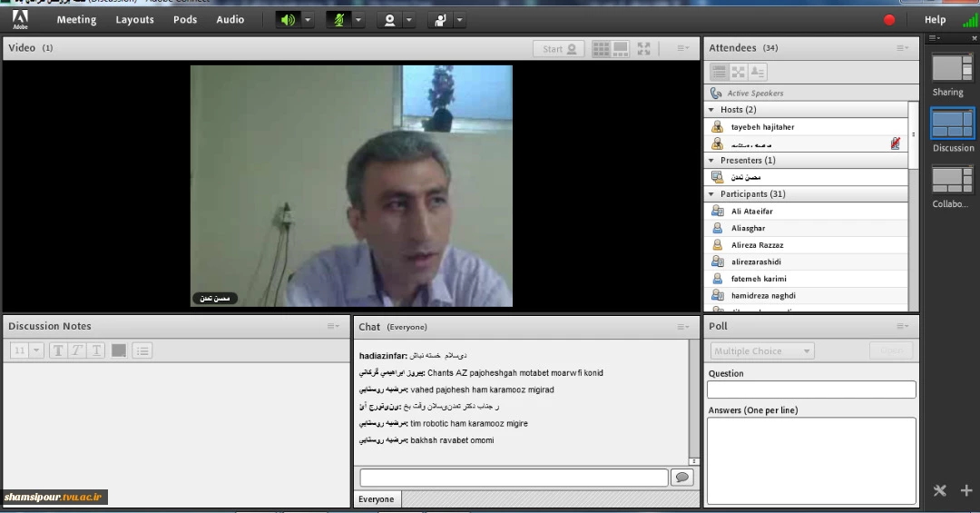Click the poll Answers text area

point(811,460)
